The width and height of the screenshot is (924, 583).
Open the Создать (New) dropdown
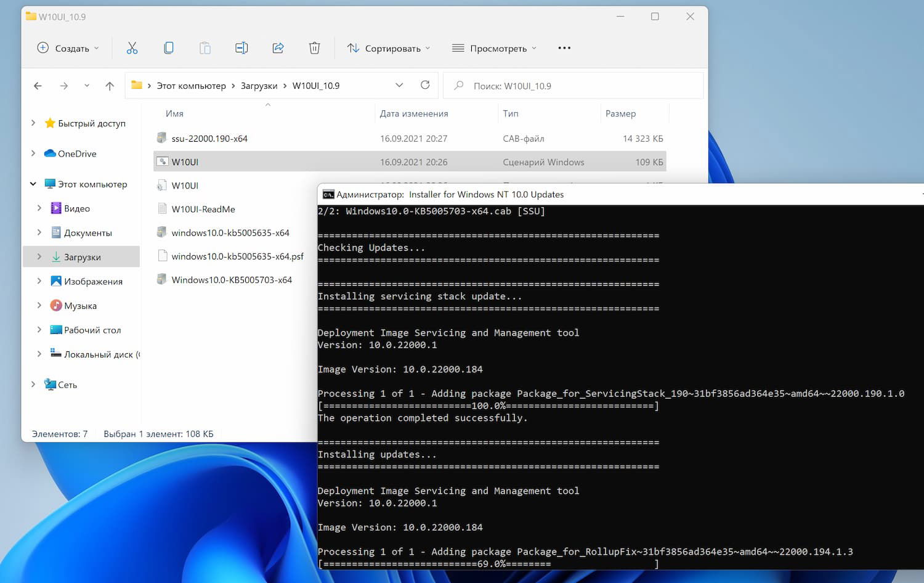(x=68, y=48)
